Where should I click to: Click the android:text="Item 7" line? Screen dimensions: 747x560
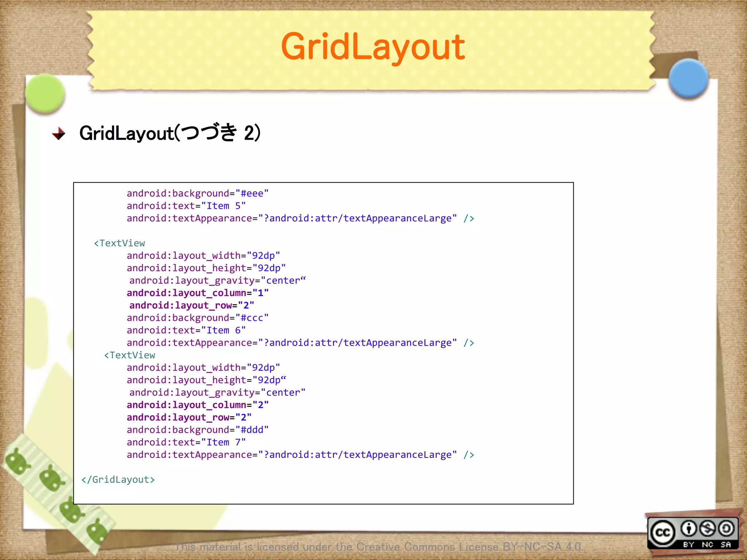click(x=186, y=442)
